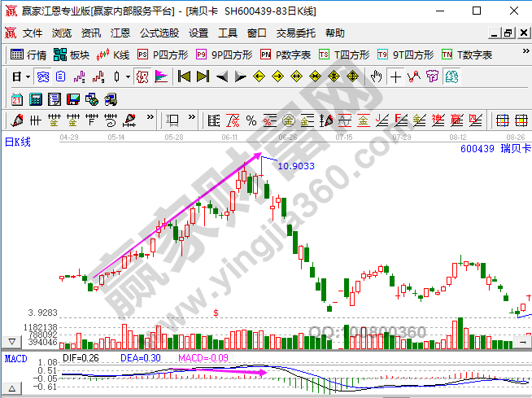Click the 10.9033 high price label
This screenshot has height=398, width=532.
click(x=296, y=166)
